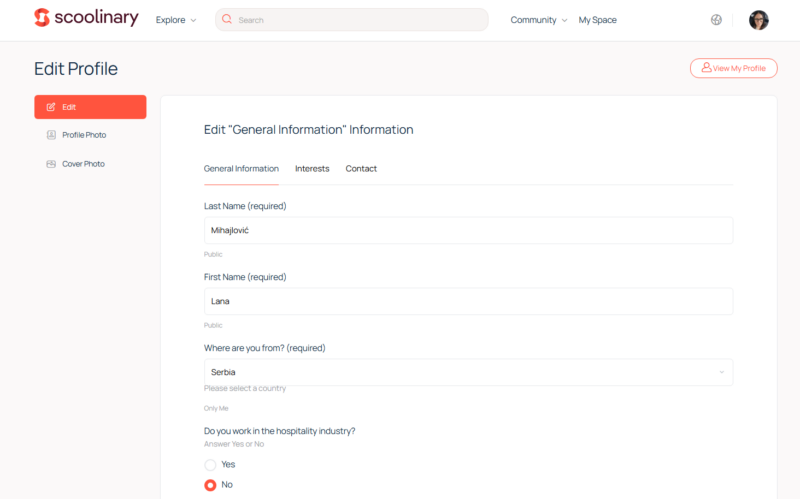Viewport: 800px width, 499px height.
Task: Open the user avatar menu
Action: 759,20
